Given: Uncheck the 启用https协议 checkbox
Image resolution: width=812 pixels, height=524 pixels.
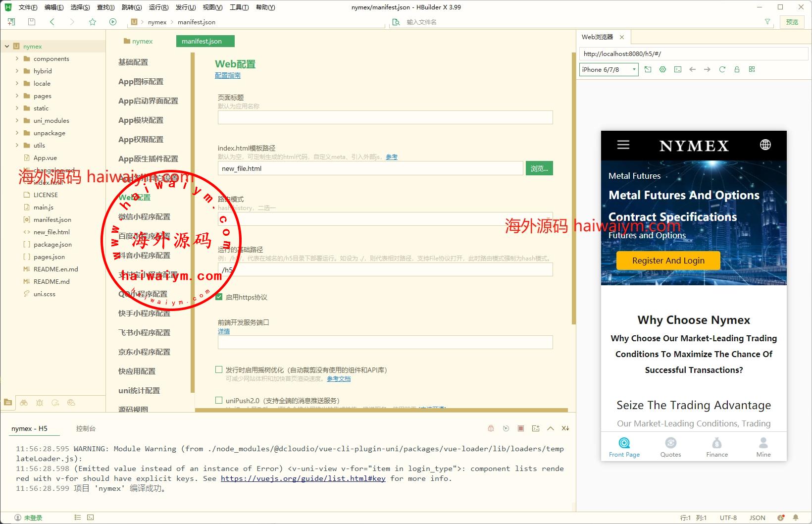Looking at the screenshot, I should (x=219, y=297).
